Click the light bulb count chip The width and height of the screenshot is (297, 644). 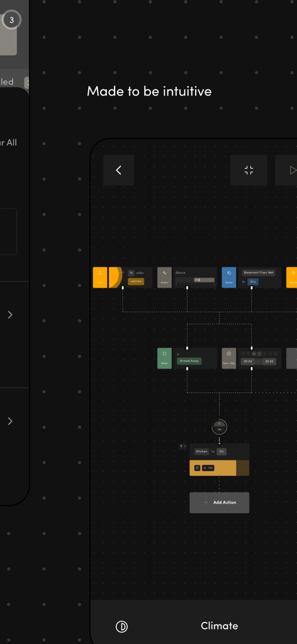tap(183, 447)
